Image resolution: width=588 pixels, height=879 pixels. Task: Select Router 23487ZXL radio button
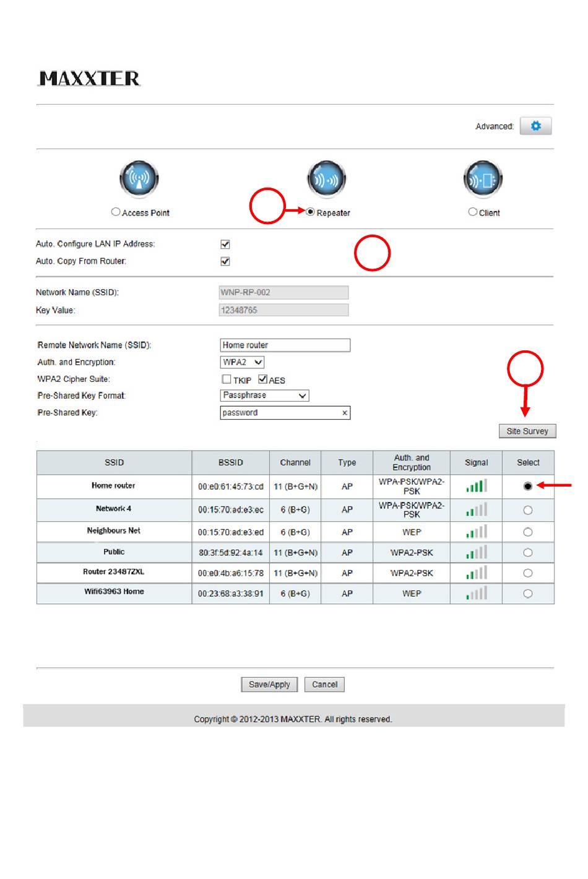pos(527,573)
